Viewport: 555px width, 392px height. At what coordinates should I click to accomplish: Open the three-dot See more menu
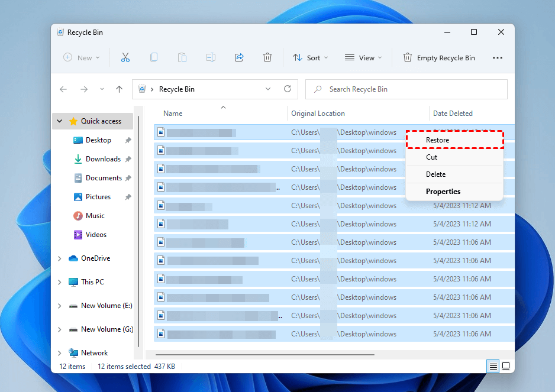click(x=497, y=58)
